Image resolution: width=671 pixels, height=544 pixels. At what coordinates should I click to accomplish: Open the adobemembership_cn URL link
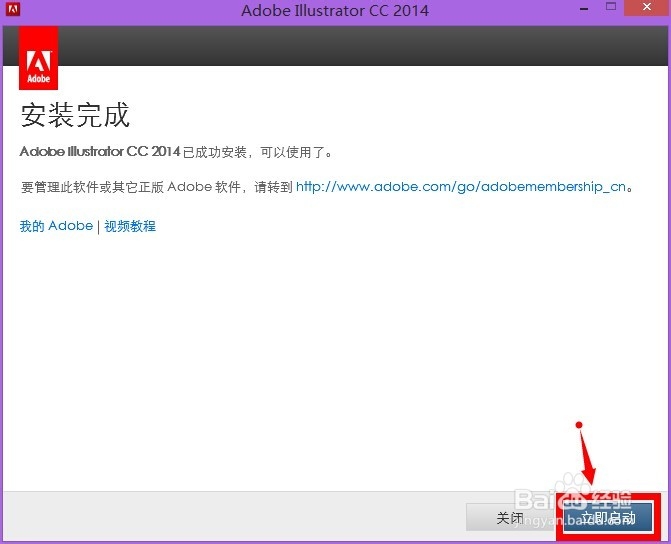point(461,187)
